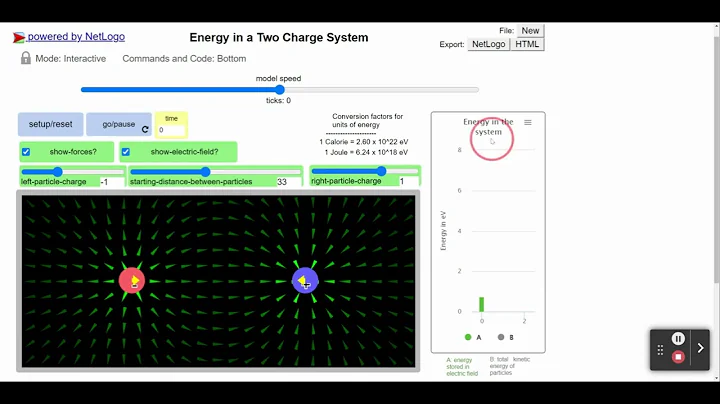Open the energy chart hamburger menu
Viewport: 720px width, 404px height.
[x=528, y=123]
